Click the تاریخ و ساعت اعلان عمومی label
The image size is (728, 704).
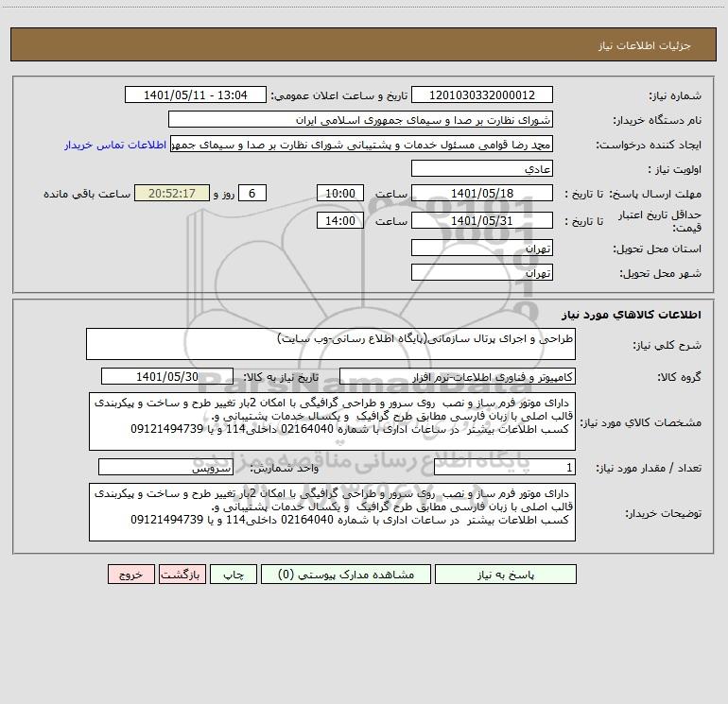[339, 95]
